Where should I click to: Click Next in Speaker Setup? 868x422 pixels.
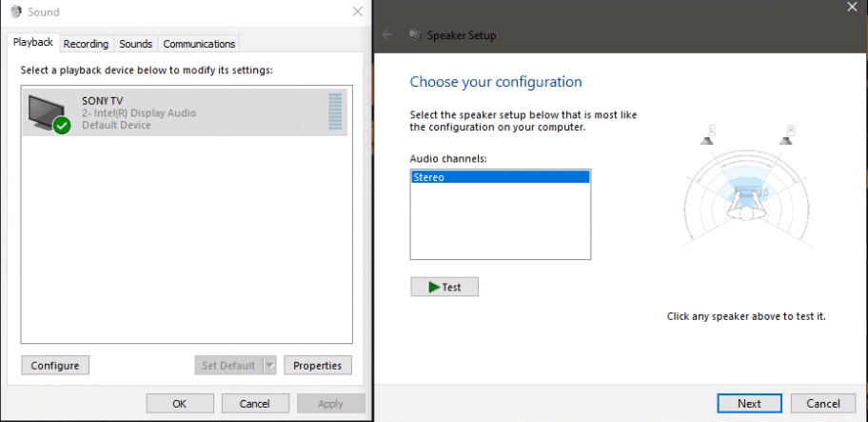(749, 403)
